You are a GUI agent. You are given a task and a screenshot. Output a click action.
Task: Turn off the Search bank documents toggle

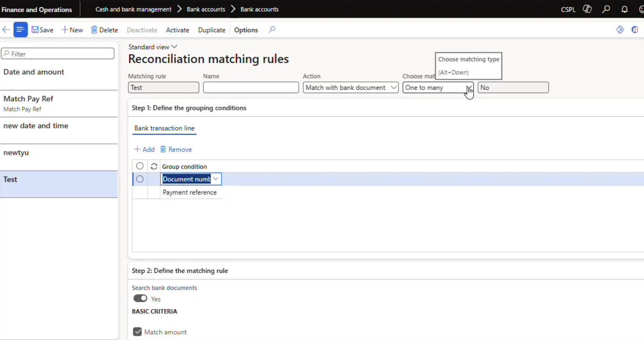[x=140, y=298]
